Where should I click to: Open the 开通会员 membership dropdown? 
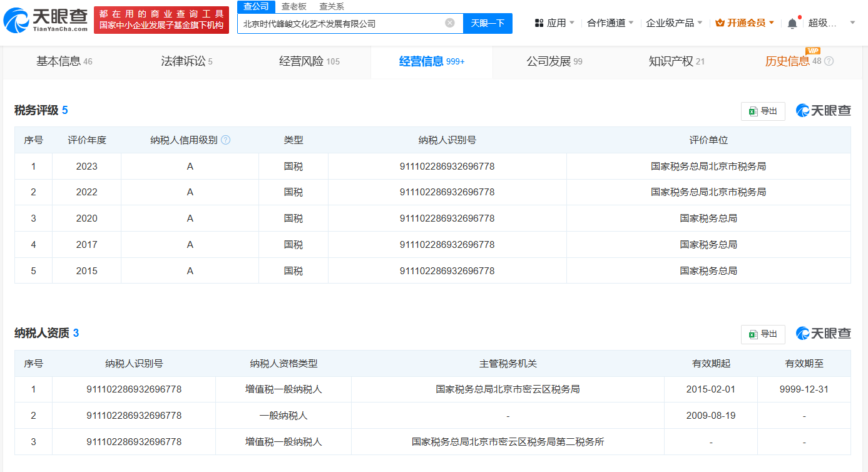(745, 23)
